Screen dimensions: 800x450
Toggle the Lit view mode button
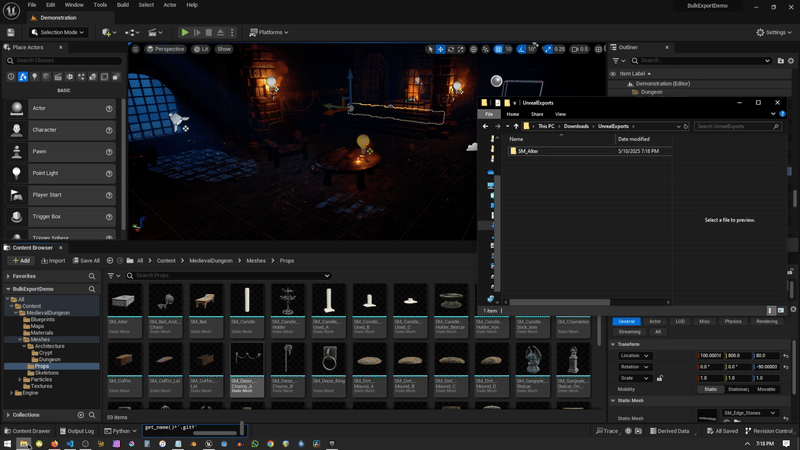pyautogui.click(x=201, y=48)
